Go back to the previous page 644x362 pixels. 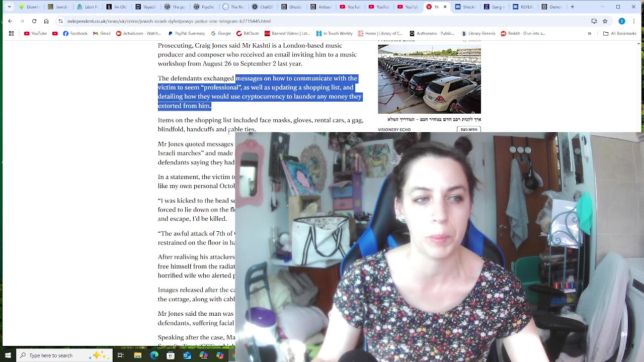[10, 21]
